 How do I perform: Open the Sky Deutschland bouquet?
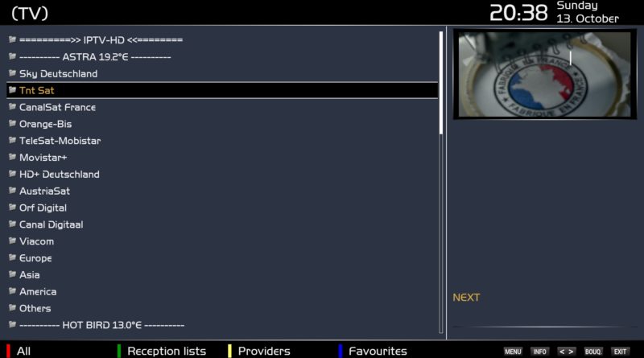click(x=222, y=73)
